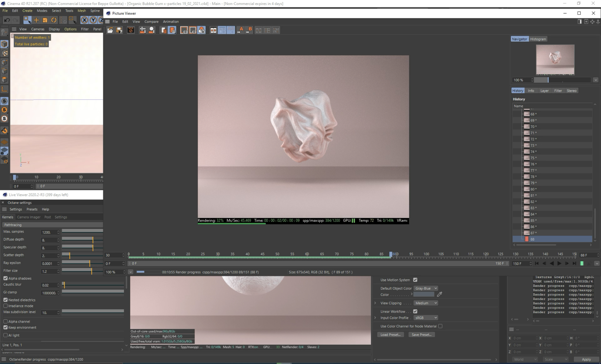The height and width of the screenshot is (364, 601).
Task: Open the Default Object Color dropdown
Action: pos(426,288)
